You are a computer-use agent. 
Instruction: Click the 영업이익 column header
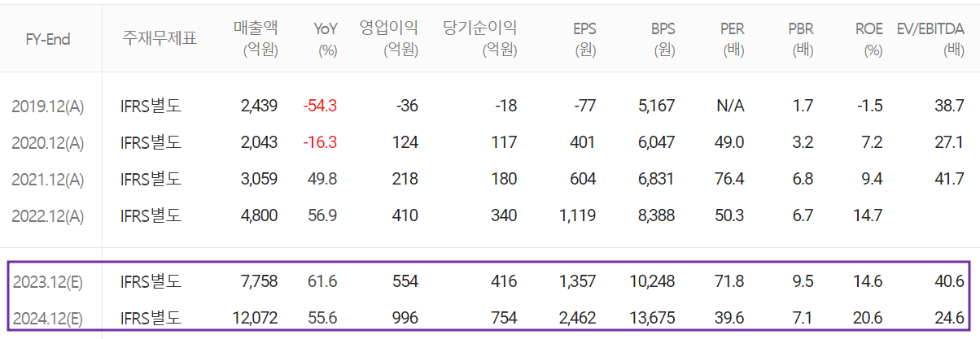[389, 38]
